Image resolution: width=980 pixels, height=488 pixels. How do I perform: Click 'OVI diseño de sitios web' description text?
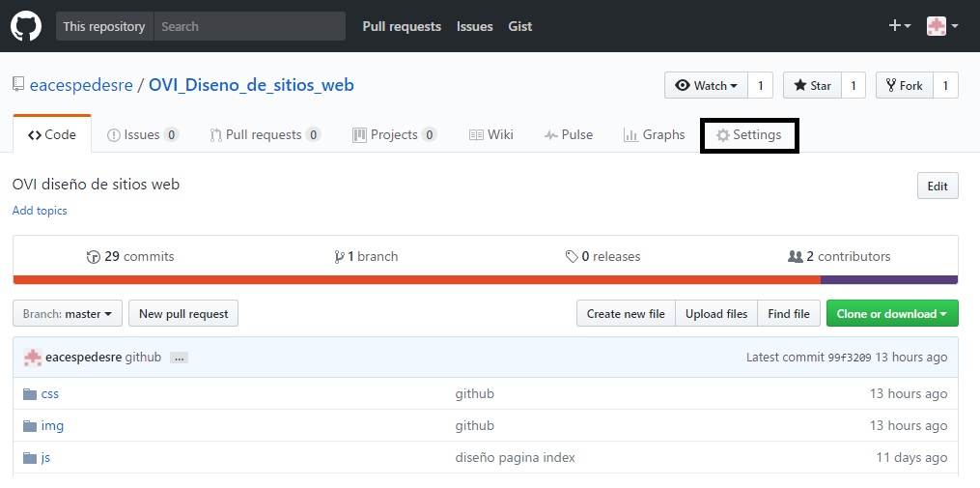96,185
